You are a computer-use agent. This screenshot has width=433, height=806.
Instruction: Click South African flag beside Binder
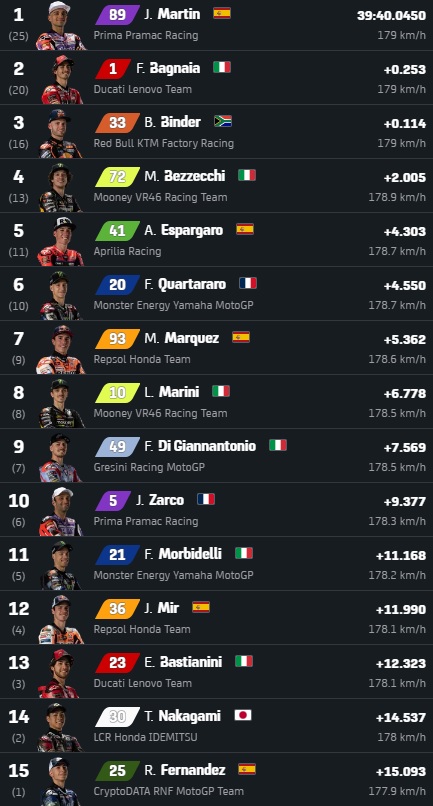pos(223,121)
